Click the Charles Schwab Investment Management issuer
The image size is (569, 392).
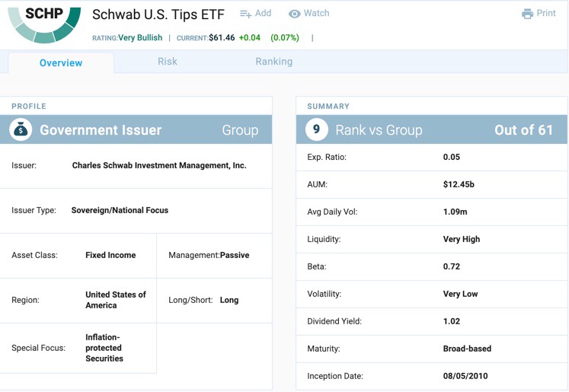tap(159, 165)
